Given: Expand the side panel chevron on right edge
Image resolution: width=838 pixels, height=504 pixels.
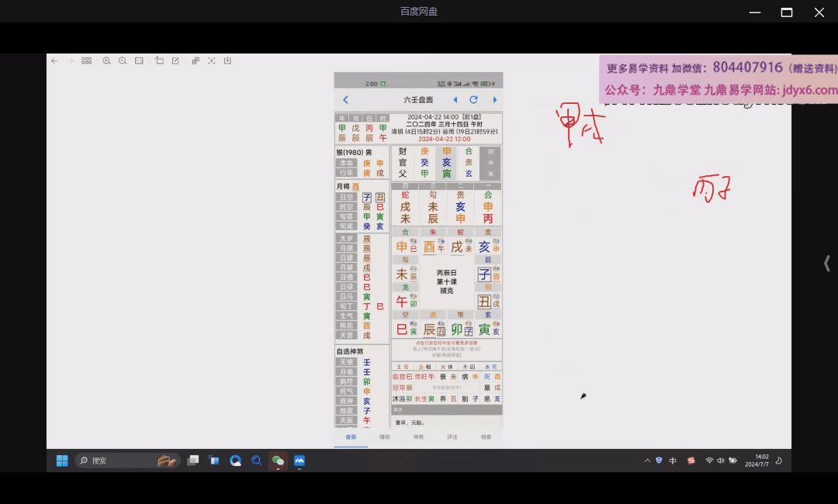Looking at the screenshot, I should click(826, 264).
